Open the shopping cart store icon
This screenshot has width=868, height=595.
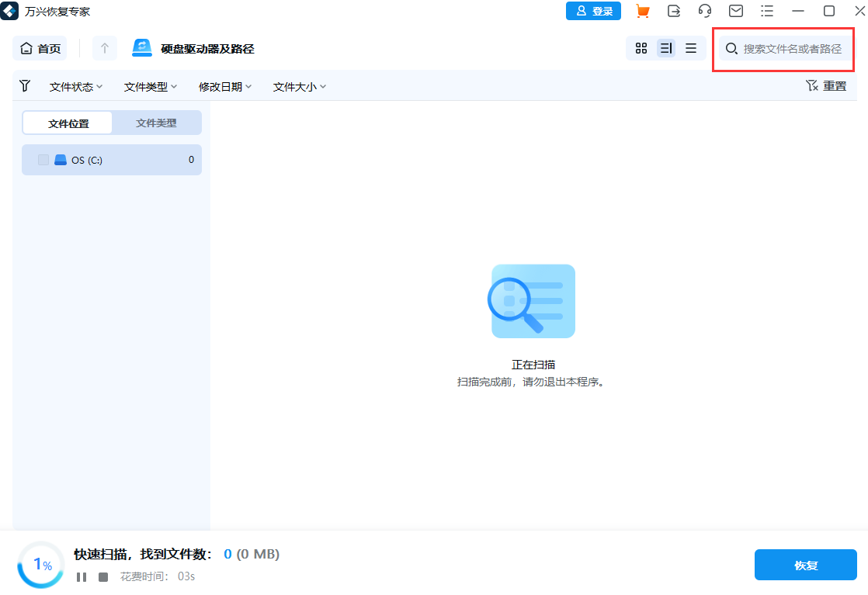[643, 11]
